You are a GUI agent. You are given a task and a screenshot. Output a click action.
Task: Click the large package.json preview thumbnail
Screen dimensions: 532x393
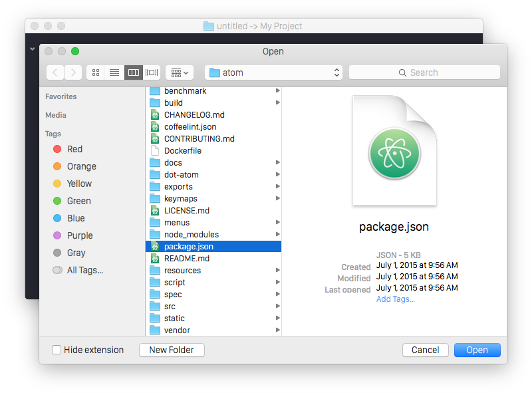click(394, 151)
